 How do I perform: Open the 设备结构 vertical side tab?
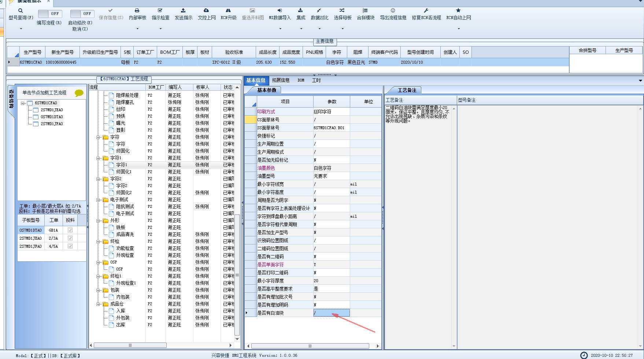coord(11,99)
